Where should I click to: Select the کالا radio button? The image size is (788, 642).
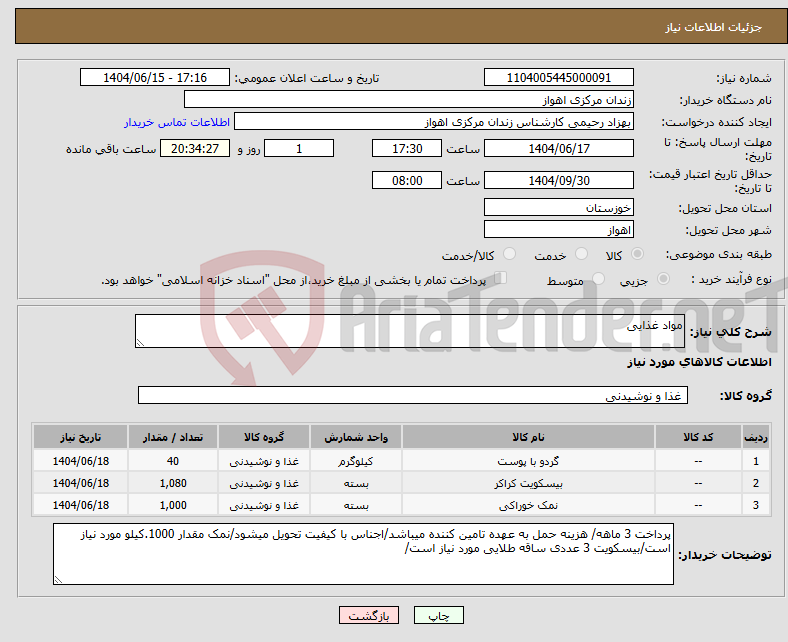[637, 254]
